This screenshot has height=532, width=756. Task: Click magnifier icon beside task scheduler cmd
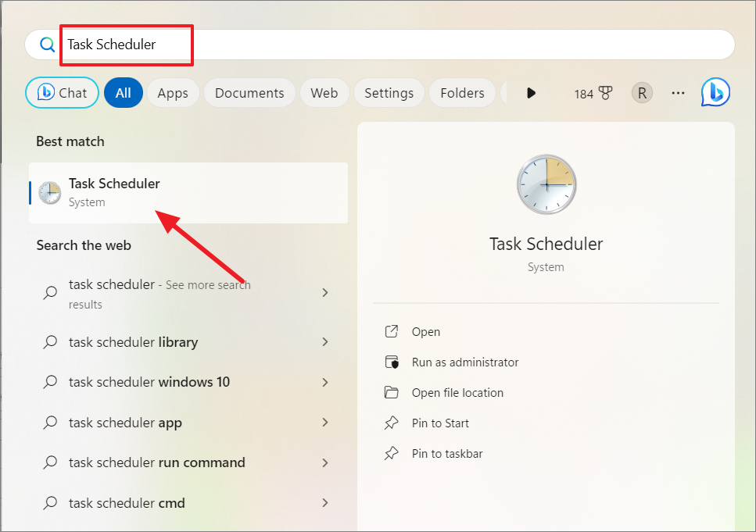[50, 502]
